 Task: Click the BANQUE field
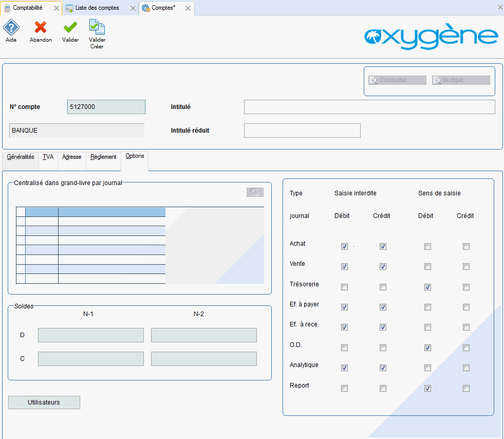(77, 131)
